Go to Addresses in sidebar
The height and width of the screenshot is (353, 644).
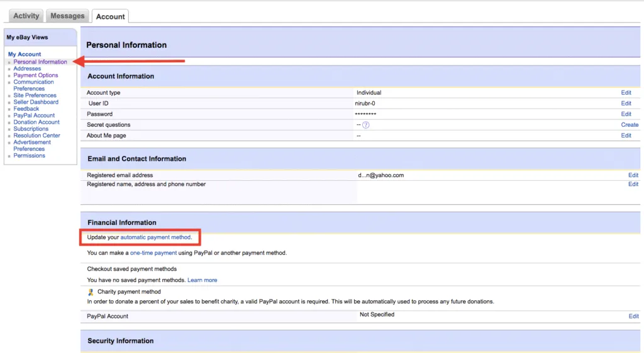[27, 68]
